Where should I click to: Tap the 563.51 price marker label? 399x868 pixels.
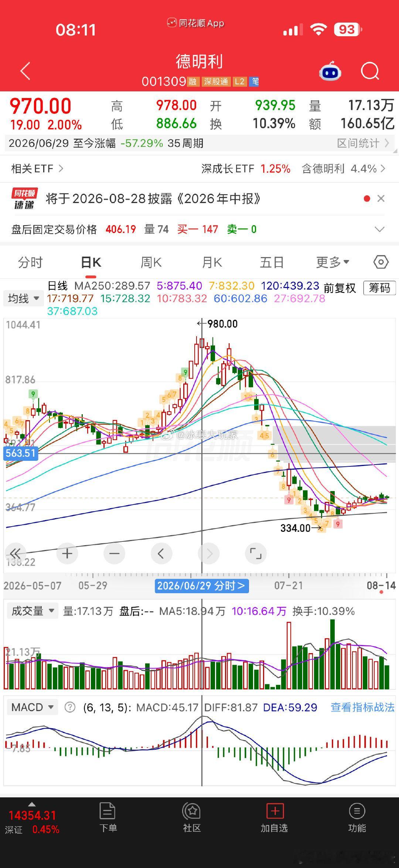coord(21,453)
